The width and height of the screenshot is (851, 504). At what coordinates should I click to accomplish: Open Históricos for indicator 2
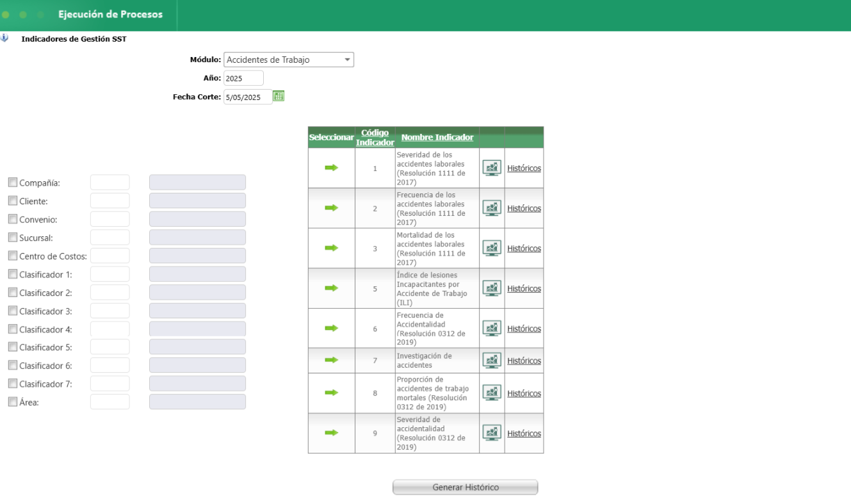pos(524,208)
